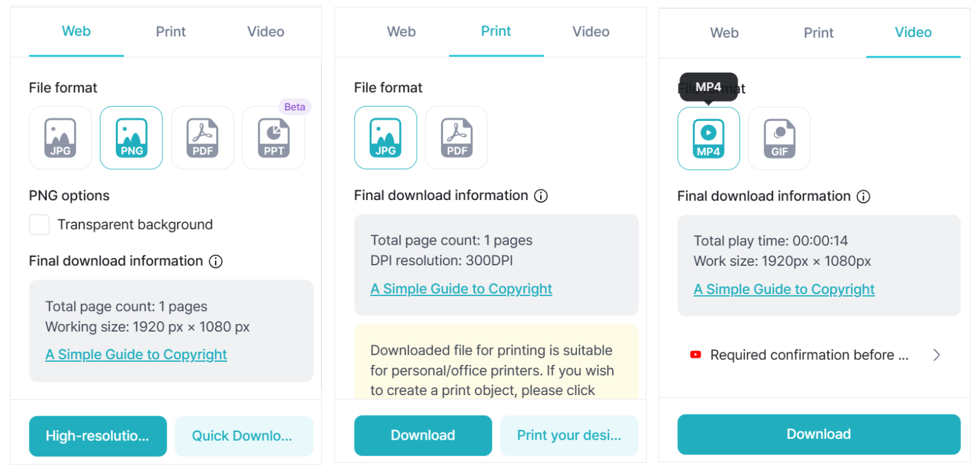The image size is (980, 469).
Task: Choose PDF format in the Web panel
Action: pyautogui.click(x=202, y=137)
